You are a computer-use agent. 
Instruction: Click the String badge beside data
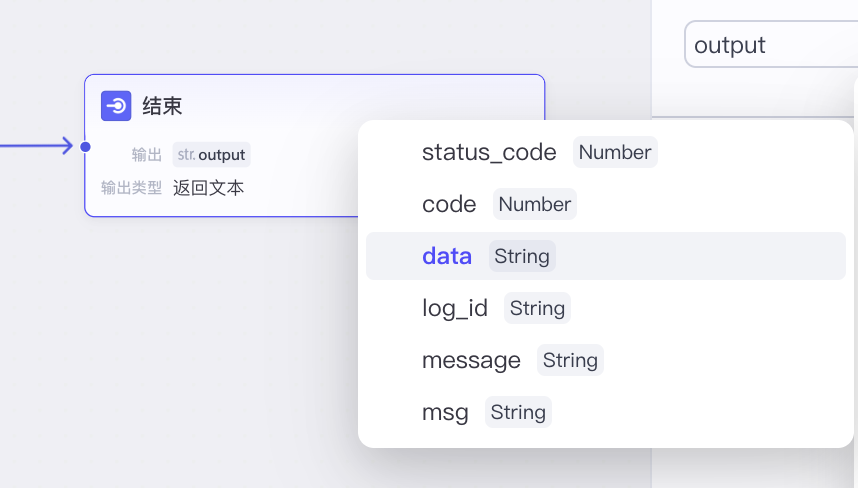click(522, 256)
